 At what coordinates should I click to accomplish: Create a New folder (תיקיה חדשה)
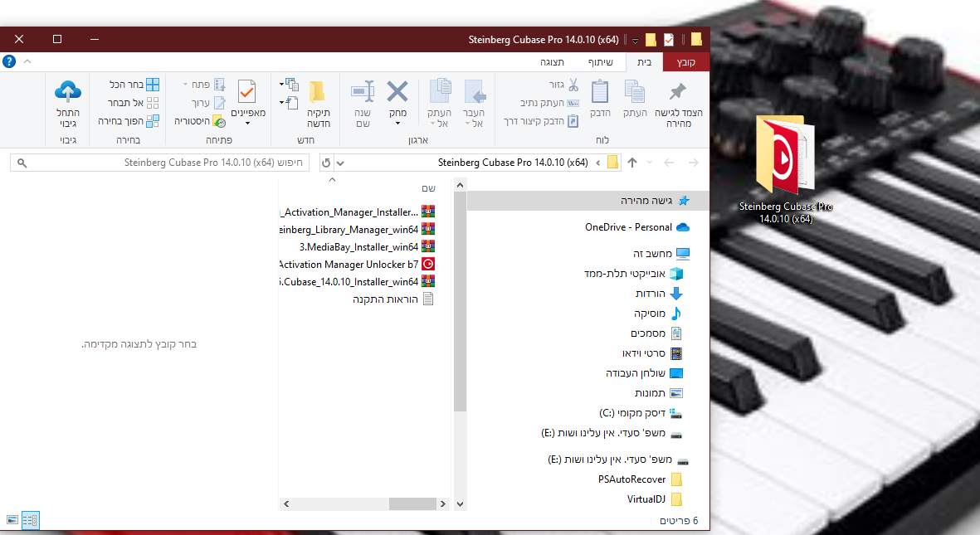point(318,105)
